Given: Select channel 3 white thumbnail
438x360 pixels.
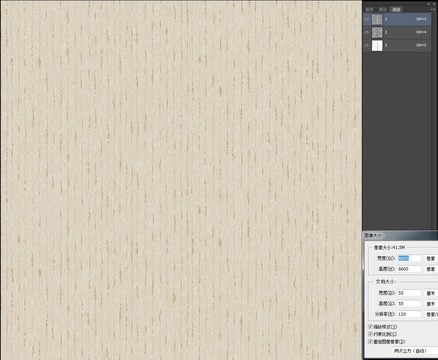Looking at the screenshot, I should [377, 45].
